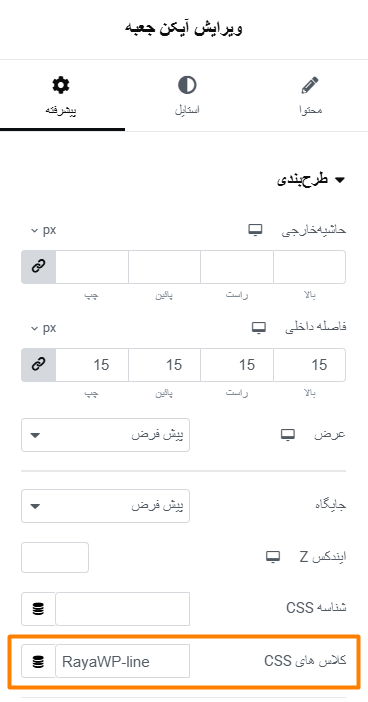368x702 pixels.
Task: Click the left (چپ) padding input field
Action: [92, 365]
